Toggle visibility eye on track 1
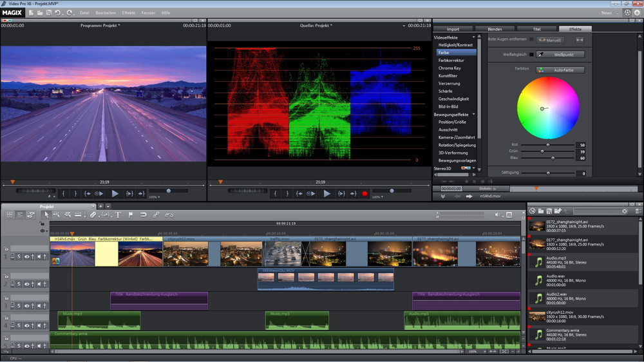 click(26, 257)
